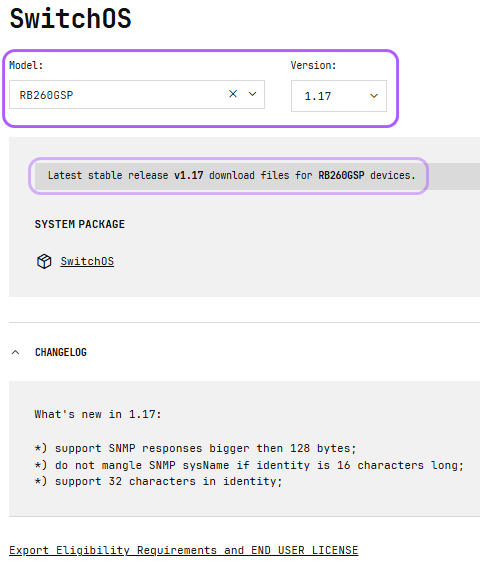Click the 'support SNMP responses bigger' line
The width and height of the screenshot is (480, 567).
195,448
